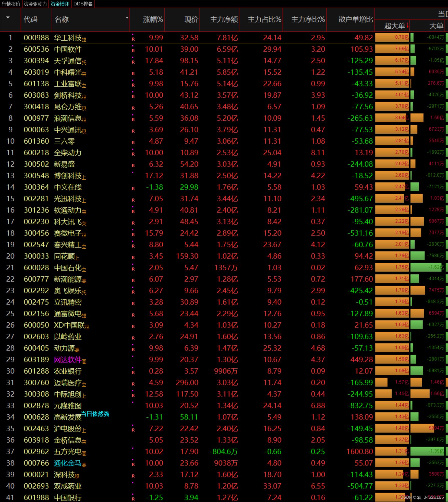Click stock code 300548
448x502 pixels.
36,176
